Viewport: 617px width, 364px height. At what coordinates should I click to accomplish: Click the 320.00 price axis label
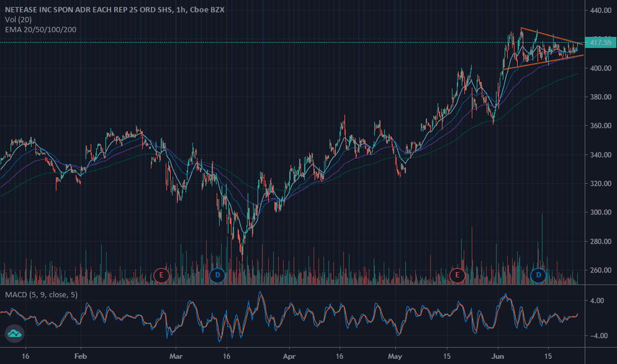click(x=600, y=183)
